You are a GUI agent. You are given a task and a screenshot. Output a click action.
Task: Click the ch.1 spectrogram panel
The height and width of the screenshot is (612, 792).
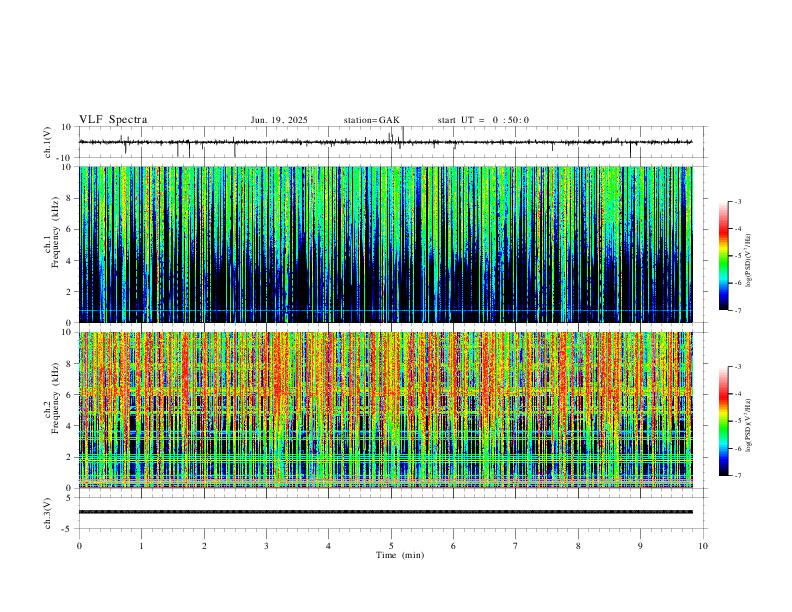click(x=386, y=244)
